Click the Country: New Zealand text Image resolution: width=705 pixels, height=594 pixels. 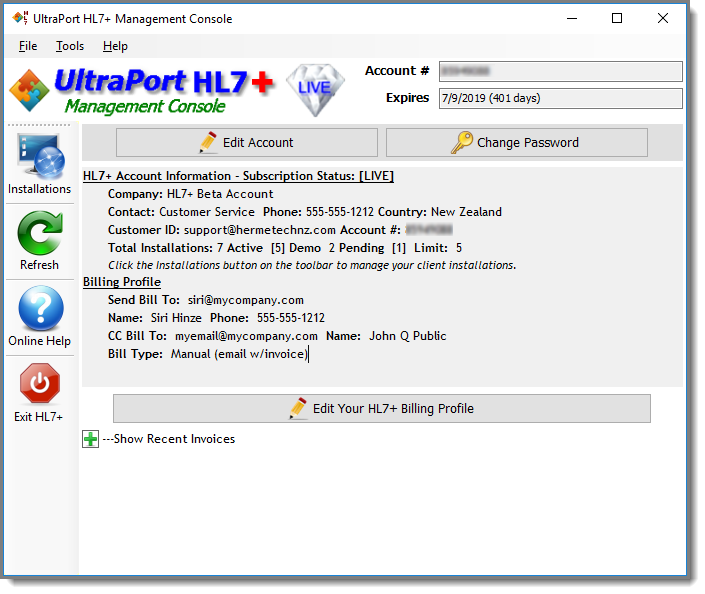click(440, 212)
